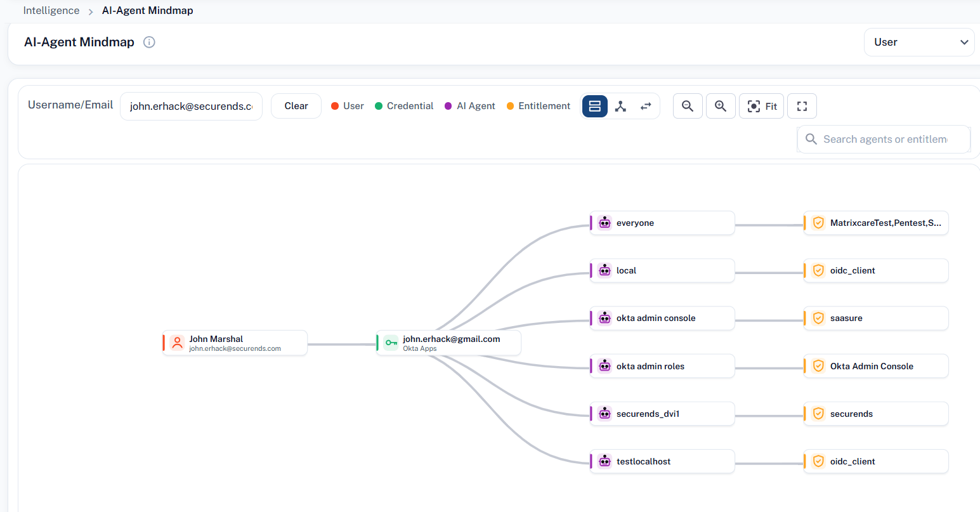Viewport: 980px width, 512px height.
Task: Click the 'securends_dvi1' agent label
Action: (648, 414)
